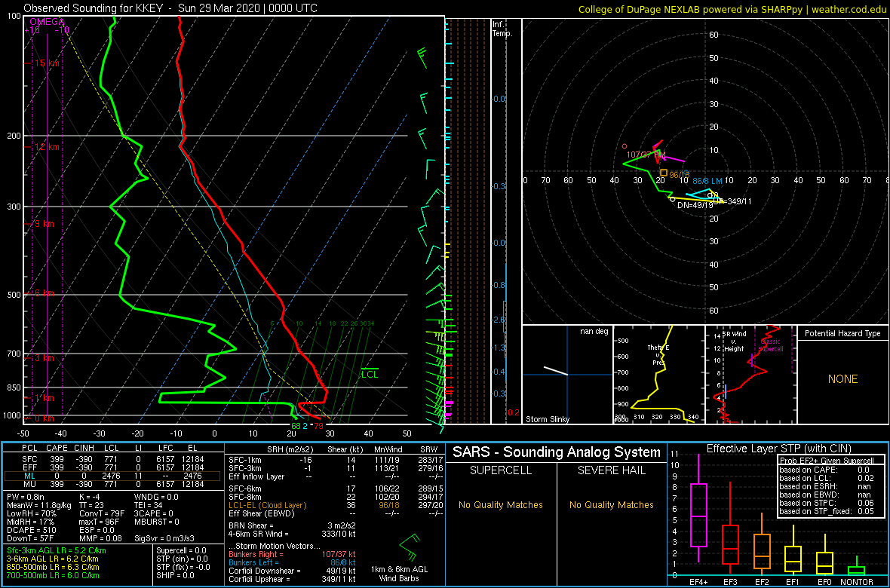
Task: Click the 86/8 LM hodograph label
Action: (x=707, y=180)
